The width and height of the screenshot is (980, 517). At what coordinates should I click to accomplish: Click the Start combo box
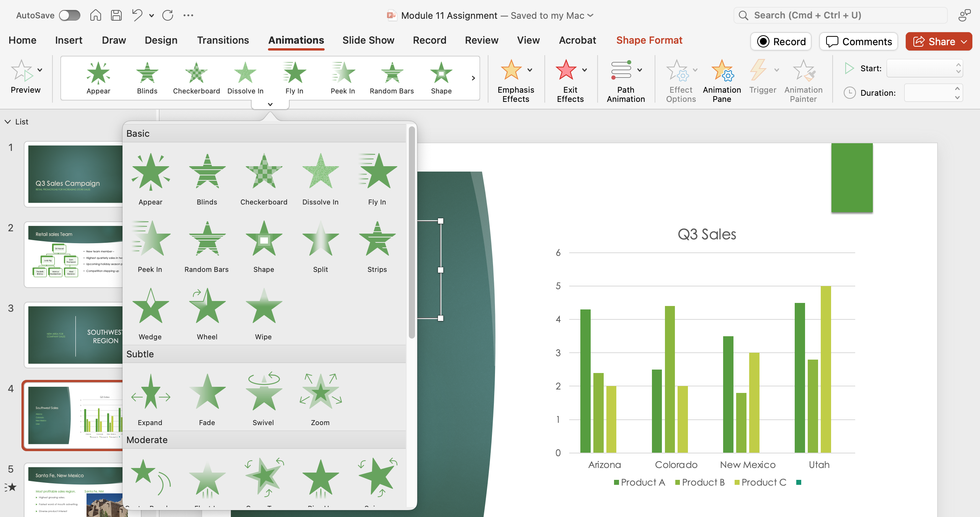924,69
